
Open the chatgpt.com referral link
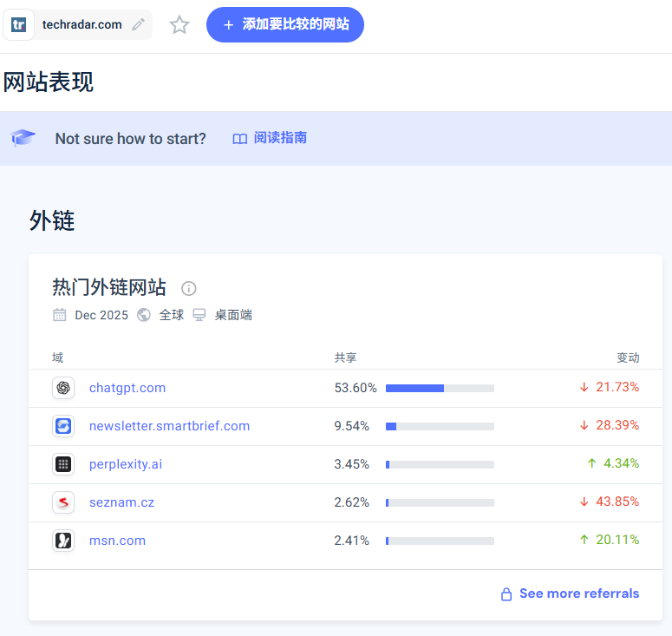(127, 388)
